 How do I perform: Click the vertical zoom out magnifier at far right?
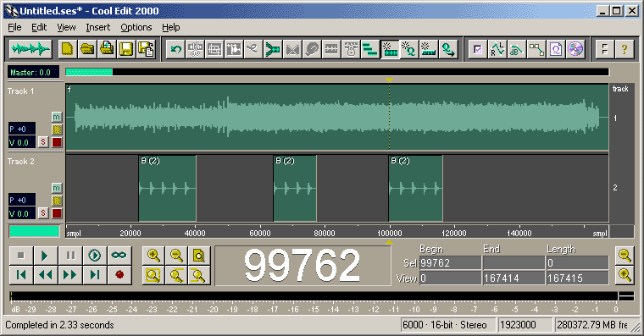(625, 256)
